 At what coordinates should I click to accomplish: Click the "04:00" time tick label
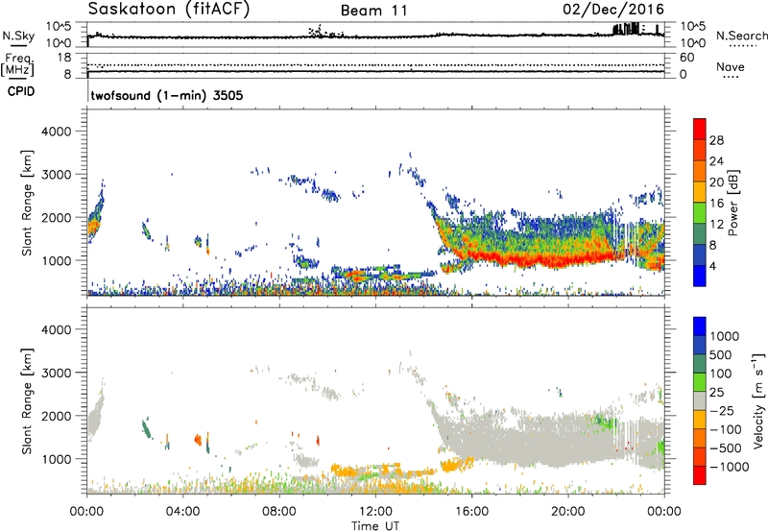pos(182,512)
